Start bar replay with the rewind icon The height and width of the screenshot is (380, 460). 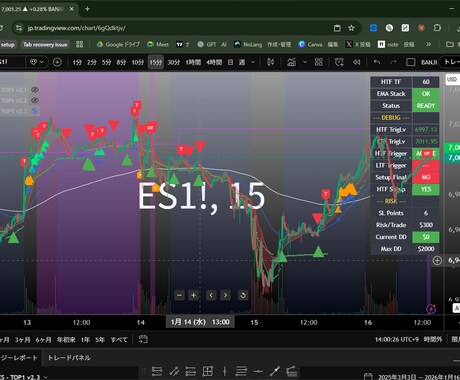(356, 62)
